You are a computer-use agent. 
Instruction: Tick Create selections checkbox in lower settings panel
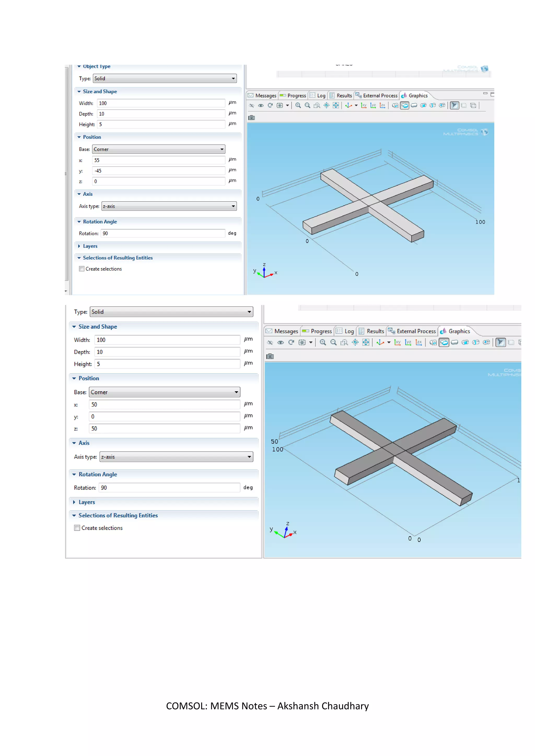pos(77,528)
